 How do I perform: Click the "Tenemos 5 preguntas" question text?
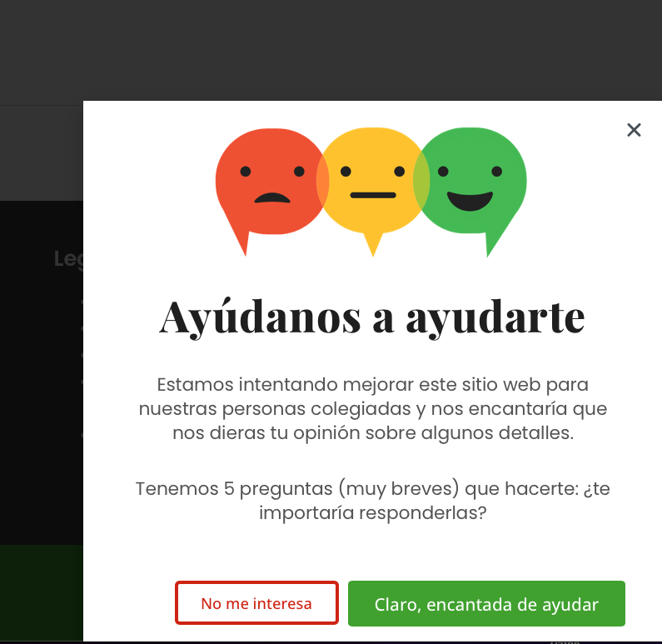tap(372, 501)
